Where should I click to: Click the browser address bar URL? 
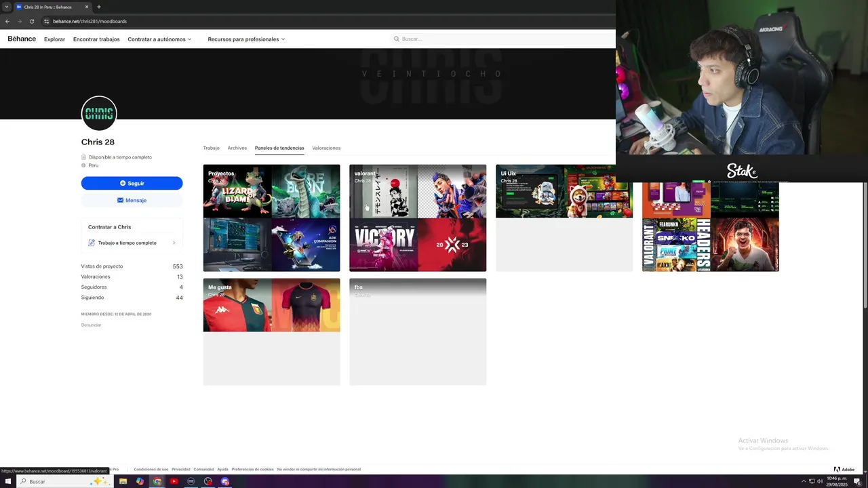[x=90, y=21]
